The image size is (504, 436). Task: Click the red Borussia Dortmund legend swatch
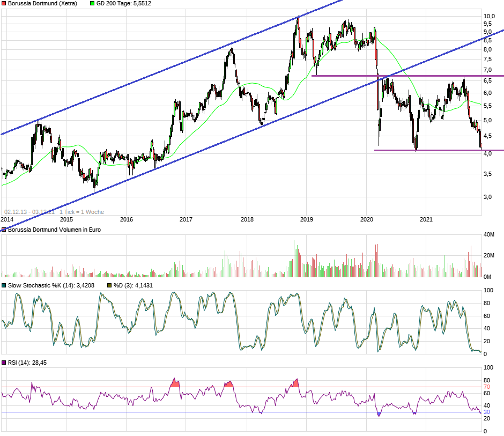[x=4, y=4]
